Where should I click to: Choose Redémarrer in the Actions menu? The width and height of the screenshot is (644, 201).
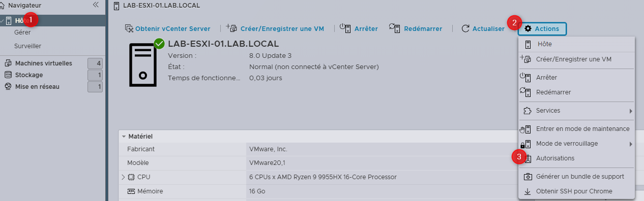coord(576,92)
